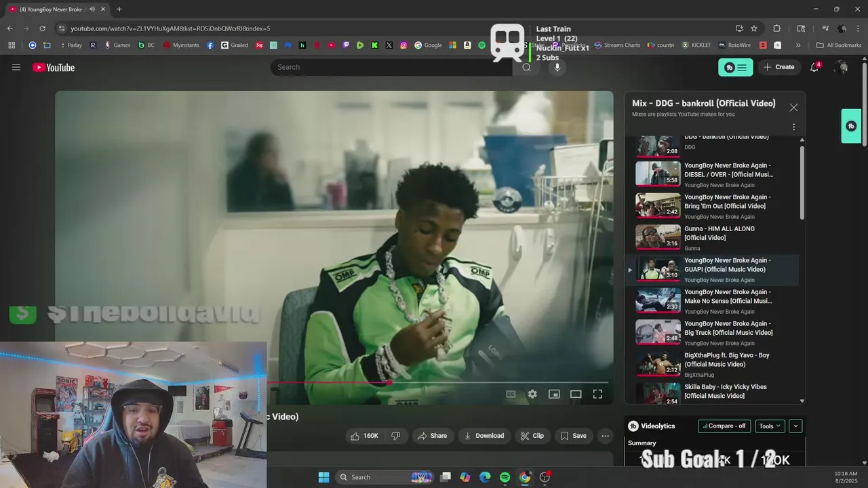Open more actions ellipsis beside Save
This screenshot has width=868, height=488.
[606, 436]
